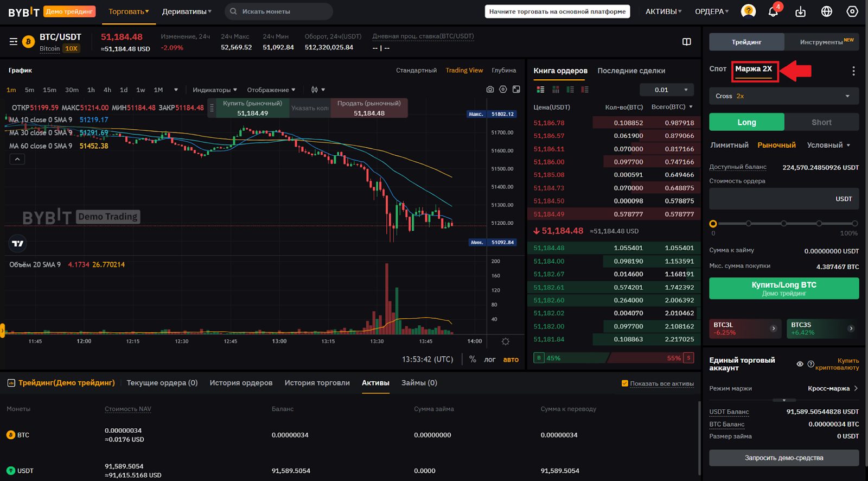Expand chart to fullscreen icon

(x=516, y=90)
